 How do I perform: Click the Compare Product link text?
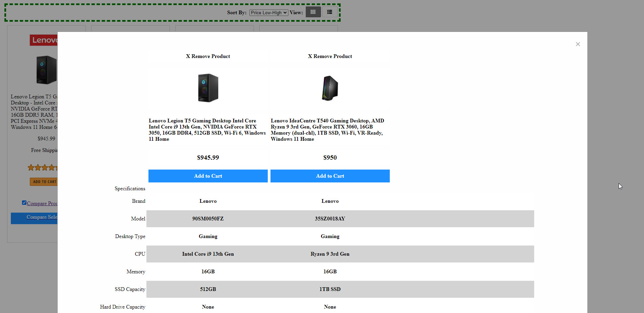(42, 203)
